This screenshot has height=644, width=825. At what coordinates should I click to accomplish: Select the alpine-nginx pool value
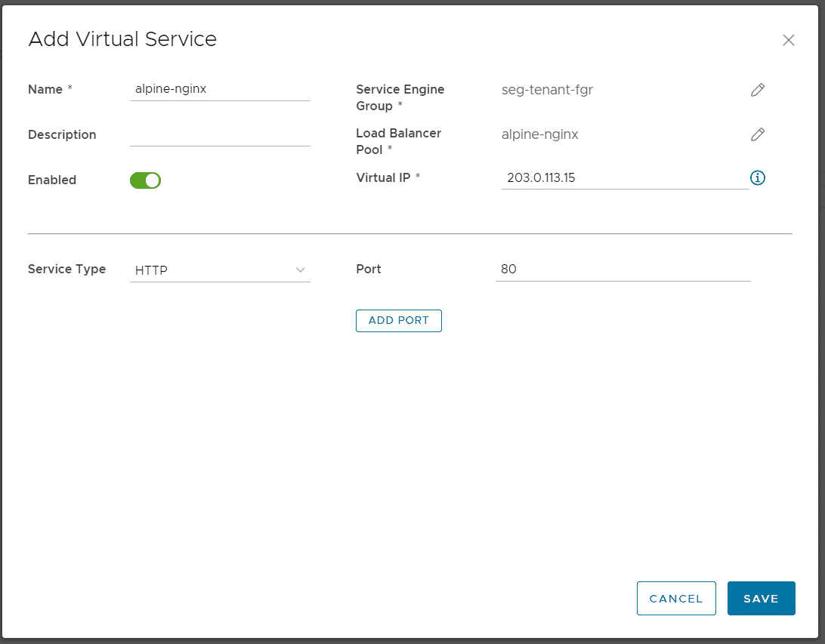pyautogui.click(x=540, y=134)
